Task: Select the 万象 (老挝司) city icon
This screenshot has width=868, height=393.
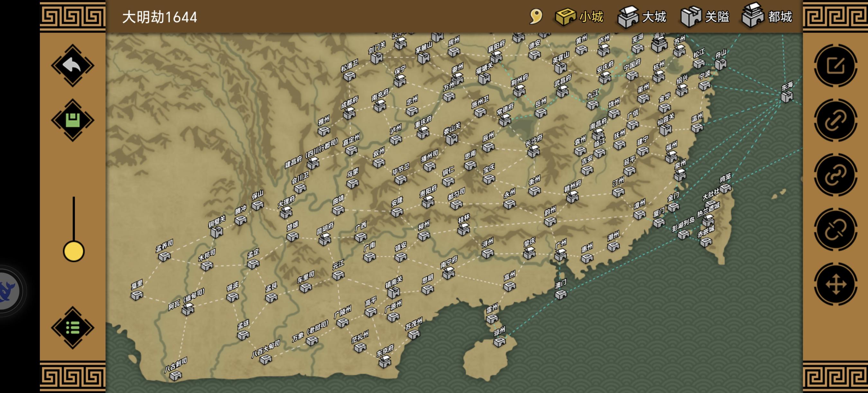Action: pyautogui.click(x=312, y=341)
